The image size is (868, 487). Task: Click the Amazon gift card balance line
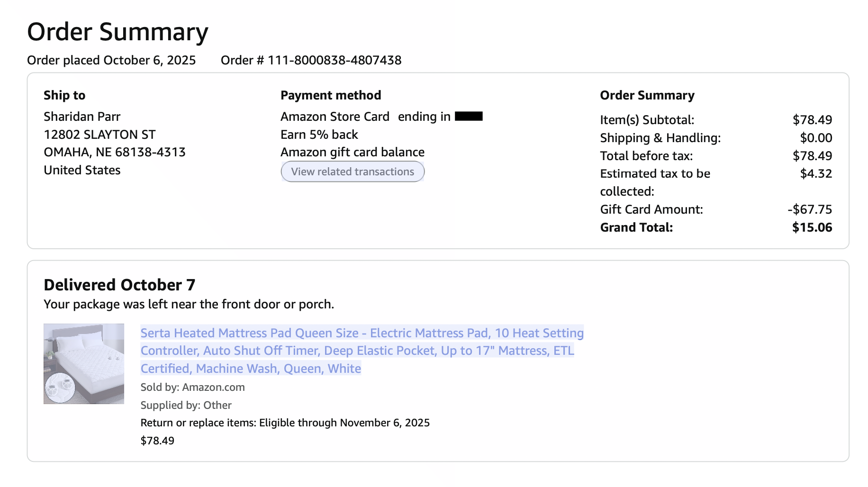coord(353,152)
